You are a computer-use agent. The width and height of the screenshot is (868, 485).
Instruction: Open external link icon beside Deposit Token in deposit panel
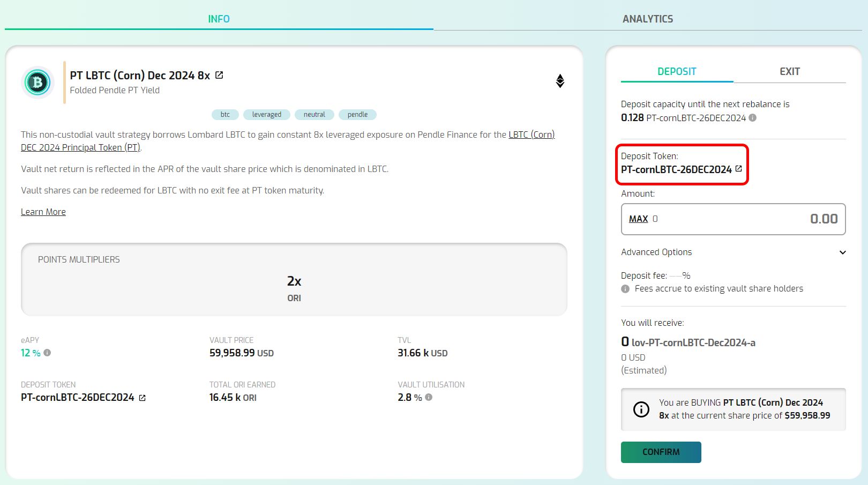(x=739, y=169)
